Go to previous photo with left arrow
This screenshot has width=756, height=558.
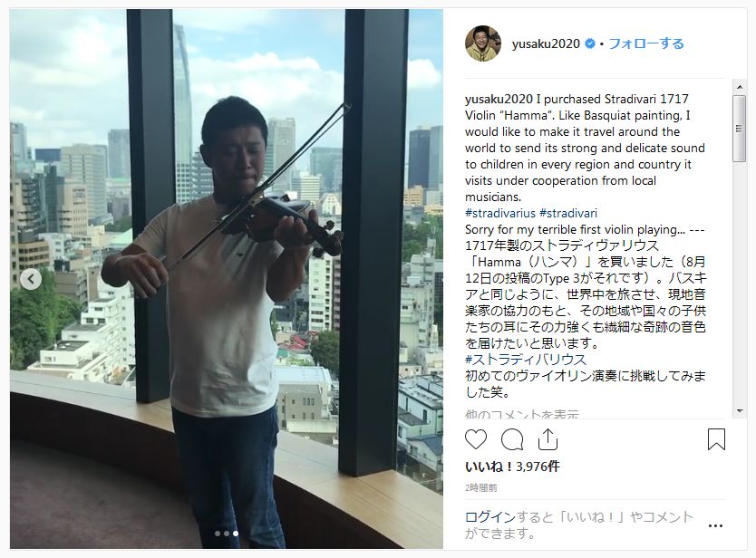[x=31, y=279]
